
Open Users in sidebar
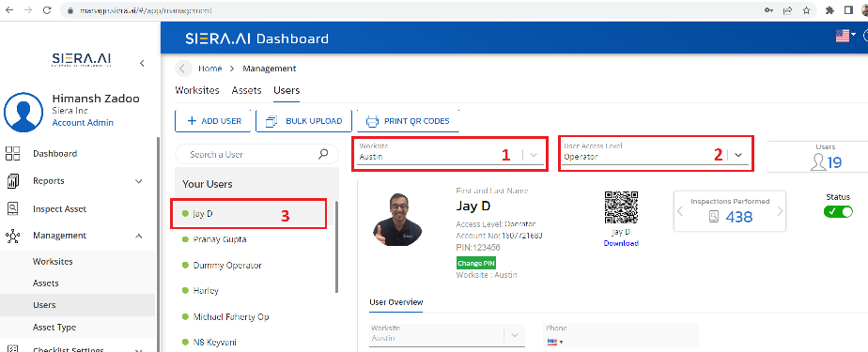tap(44, 305)
